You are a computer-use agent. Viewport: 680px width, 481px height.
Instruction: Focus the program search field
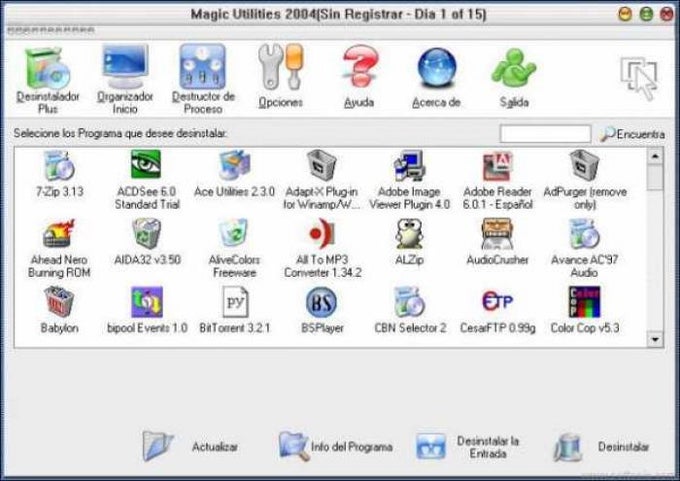point(545,134)
